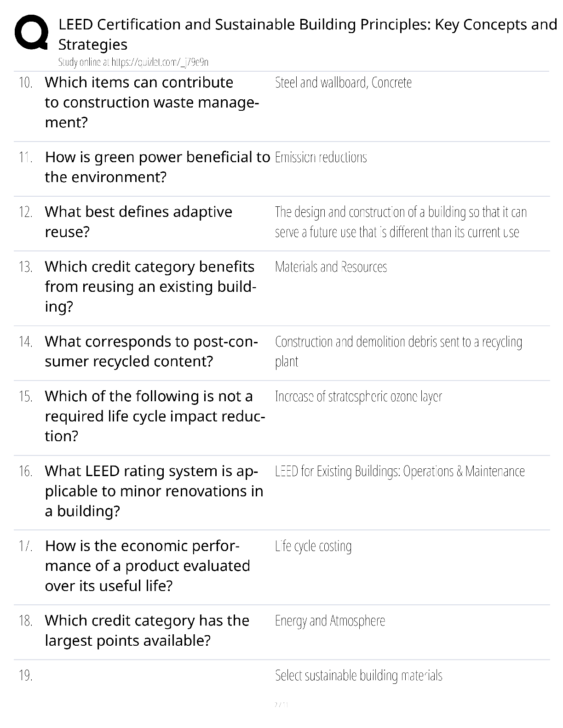Click the 'Life cycle costing' answer

pyautogui.click(x=313, y=546)
